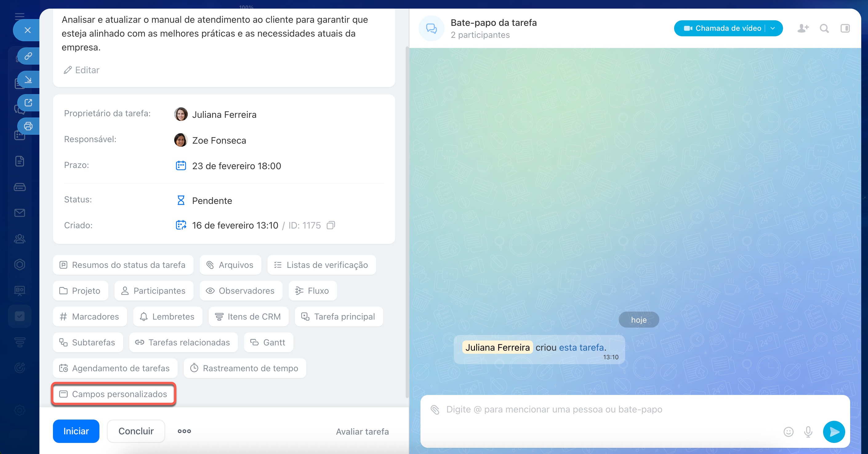Click the Iniciar button
The width and height of the screenshot is (868, 454).
tap(76, 431)
